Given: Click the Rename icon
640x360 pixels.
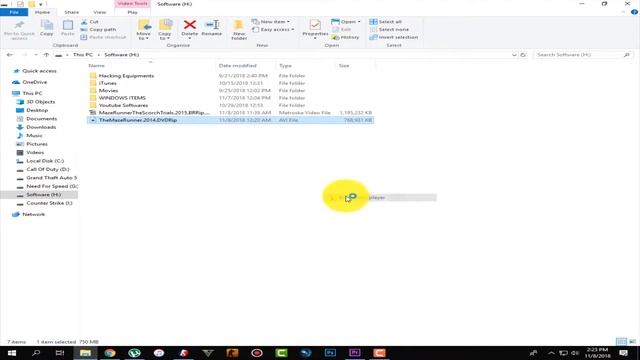Looking at the screenshot, I should pos(212,25).
